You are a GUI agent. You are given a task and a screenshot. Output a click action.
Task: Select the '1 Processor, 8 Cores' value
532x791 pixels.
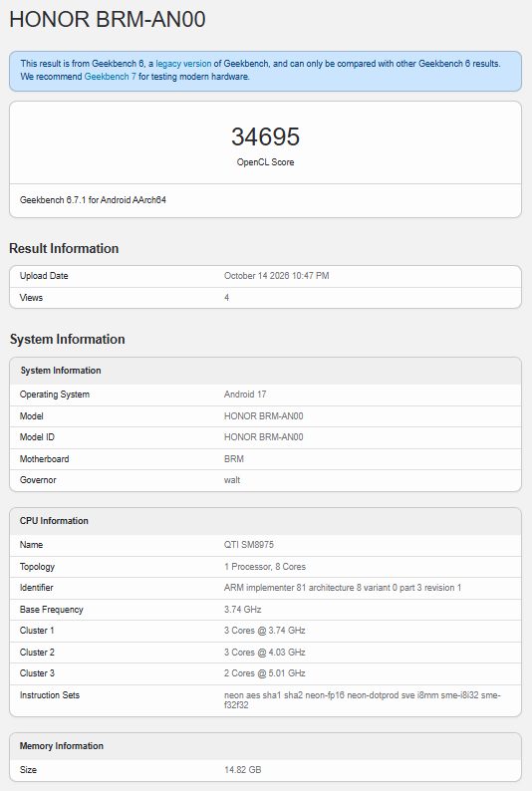click(x=265, y=567)
